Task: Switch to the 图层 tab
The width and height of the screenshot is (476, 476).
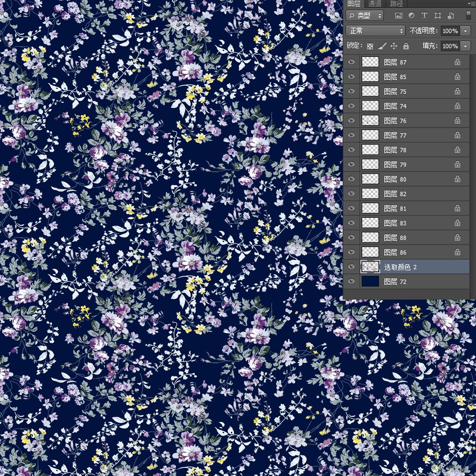Action: (354, 4)
